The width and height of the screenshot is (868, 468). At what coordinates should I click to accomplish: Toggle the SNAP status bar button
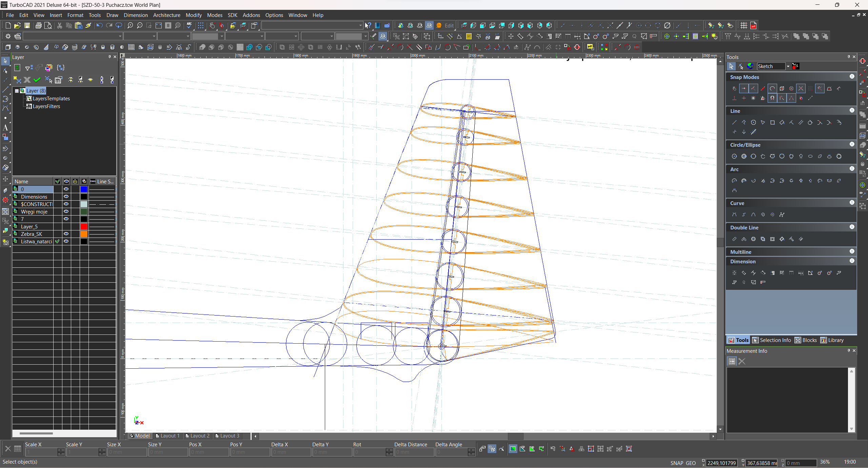pyautogui.click(x=676, y=463)
